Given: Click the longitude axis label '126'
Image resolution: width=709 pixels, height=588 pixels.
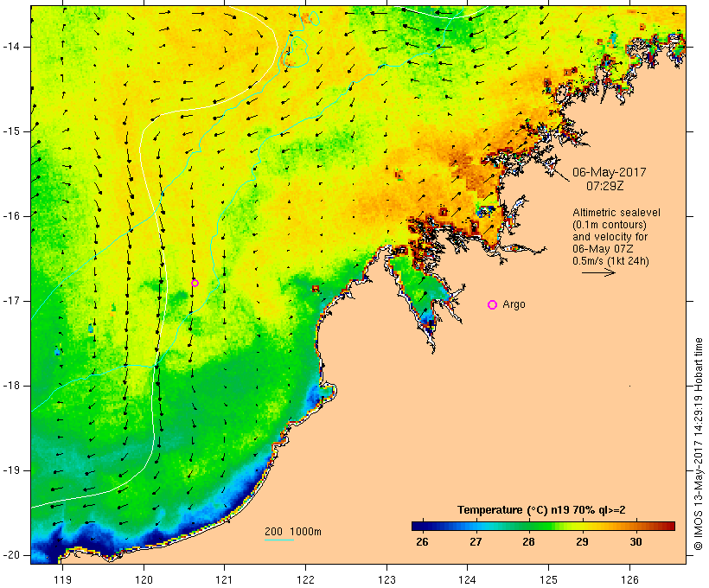Looking at the screenshot, I should coord(629,579).
